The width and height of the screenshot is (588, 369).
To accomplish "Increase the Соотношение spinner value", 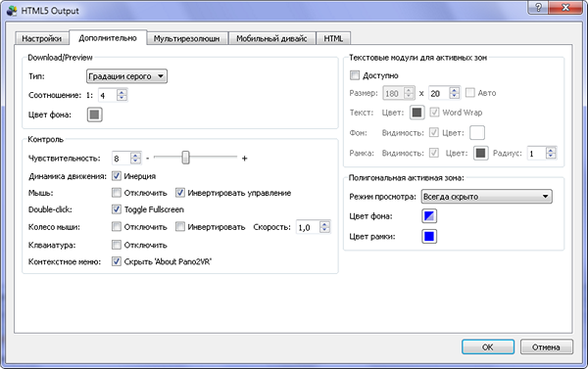I will coord(122,92).
